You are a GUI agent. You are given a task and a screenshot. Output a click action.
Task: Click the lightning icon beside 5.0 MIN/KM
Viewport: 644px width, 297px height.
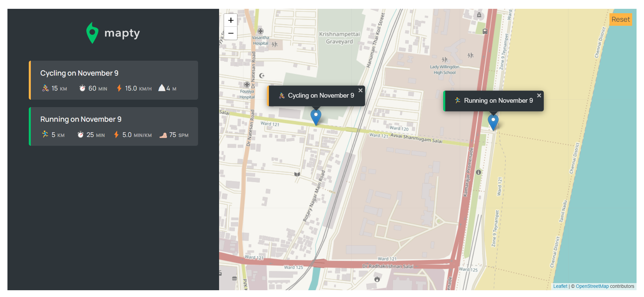point(116,135)
